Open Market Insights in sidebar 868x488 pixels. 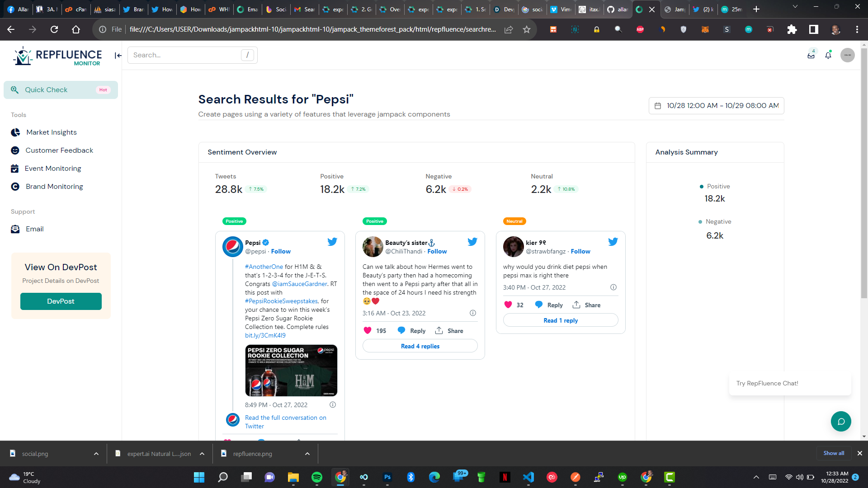[x=51, y=132]
